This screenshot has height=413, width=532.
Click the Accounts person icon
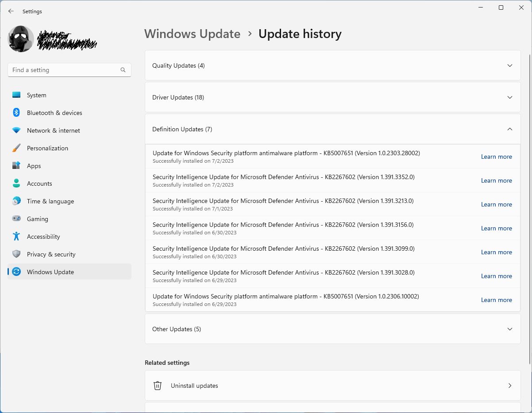pos(16,184)
